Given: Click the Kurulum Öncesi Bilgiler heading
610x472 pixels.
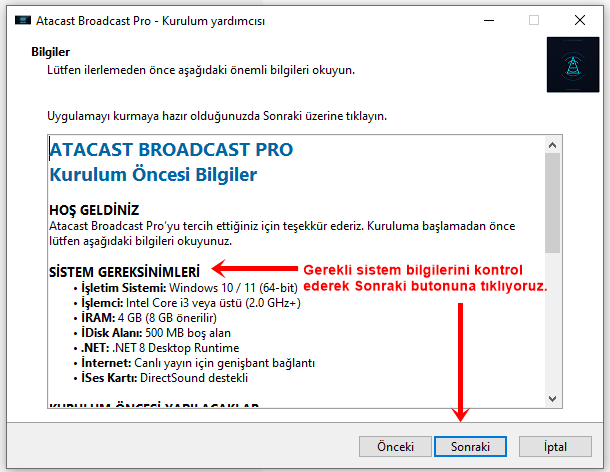Looking at the screenshot, I should click(153, 175).
